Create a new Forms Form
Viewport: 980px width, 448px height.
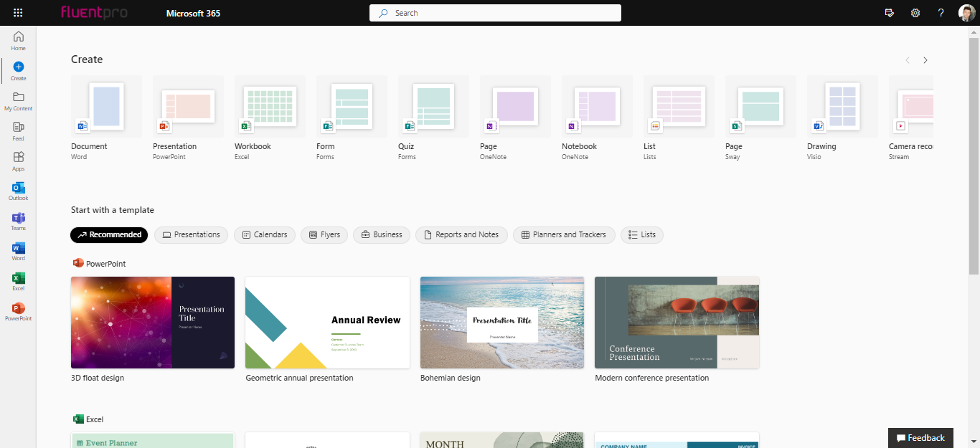pos(352,118)
